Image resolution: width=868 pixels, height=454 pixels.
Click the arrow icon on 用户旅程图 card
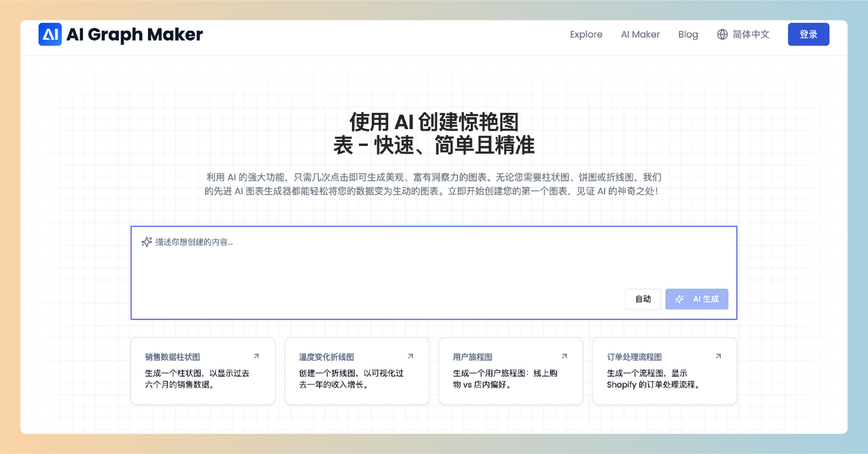click(x=564, y=356)
